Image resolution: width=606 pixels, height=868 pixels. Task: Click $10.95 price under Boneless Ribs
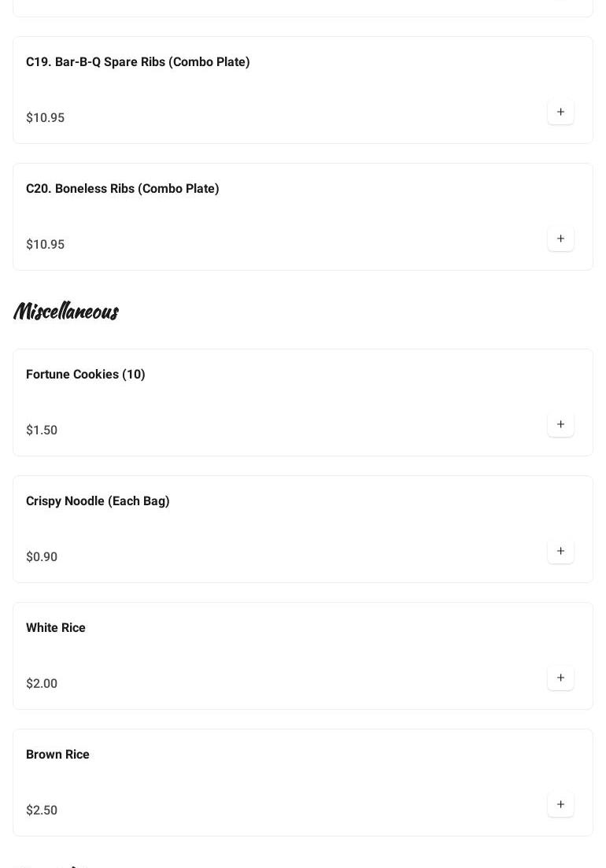click(46, 245)
